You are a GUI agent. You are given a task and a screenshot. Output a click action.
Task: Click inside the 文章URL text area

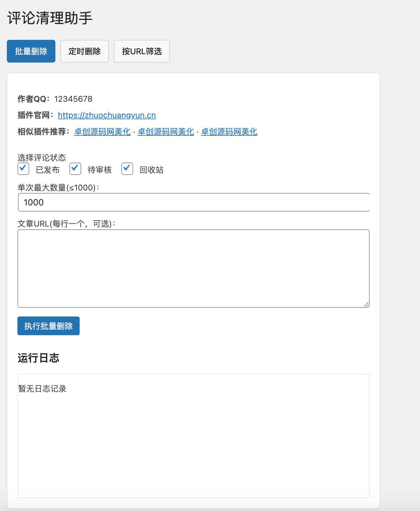pyautogui.click(x=194, y=269)
